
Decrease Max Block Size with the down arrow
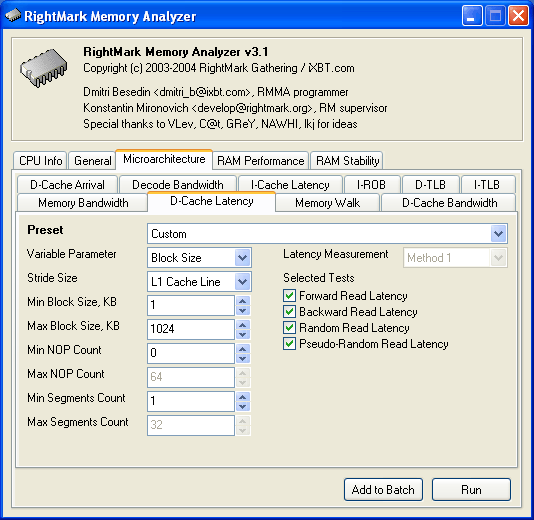pos(242,334)
